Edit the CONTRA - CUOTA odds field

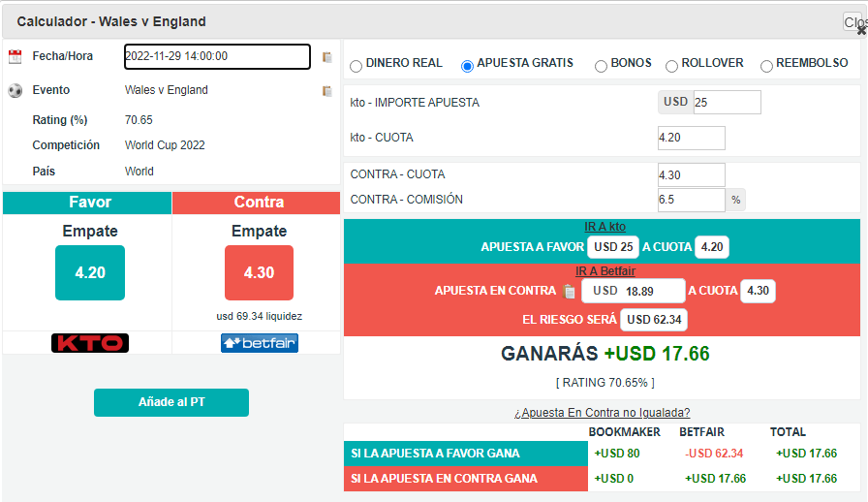[x=692, y=175]
